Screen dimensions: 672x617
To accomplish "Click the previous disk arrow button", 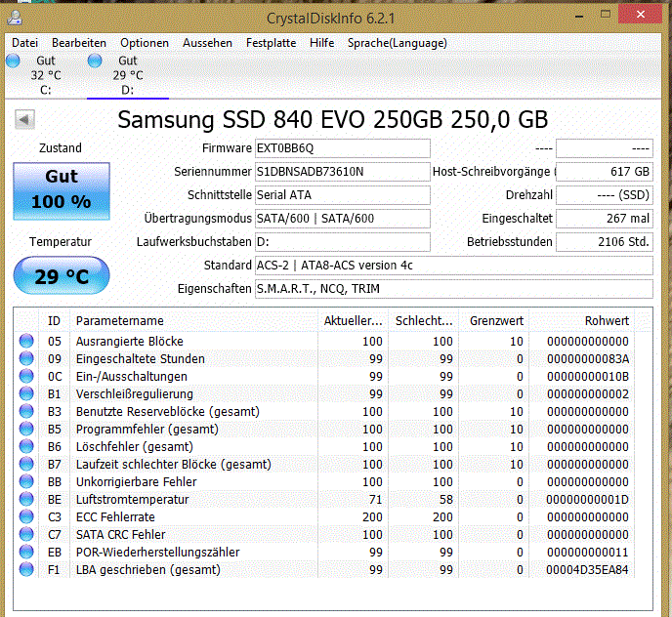I will click(24, 119).
